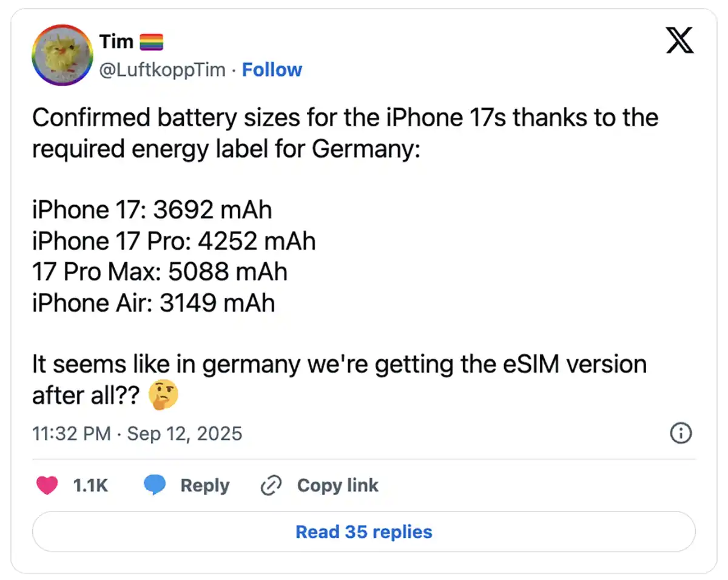Screen dimensions: 728x580
Task: Click the chain copy link icon
Action: tap(271, 486)
